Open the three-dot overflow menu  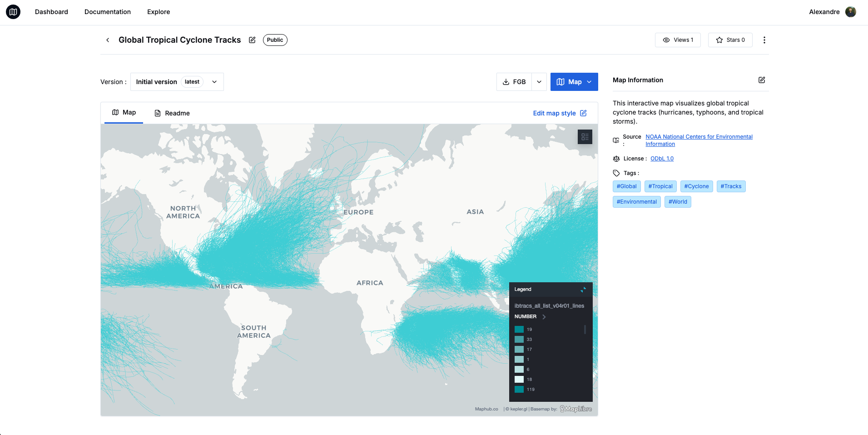[764, 40]
